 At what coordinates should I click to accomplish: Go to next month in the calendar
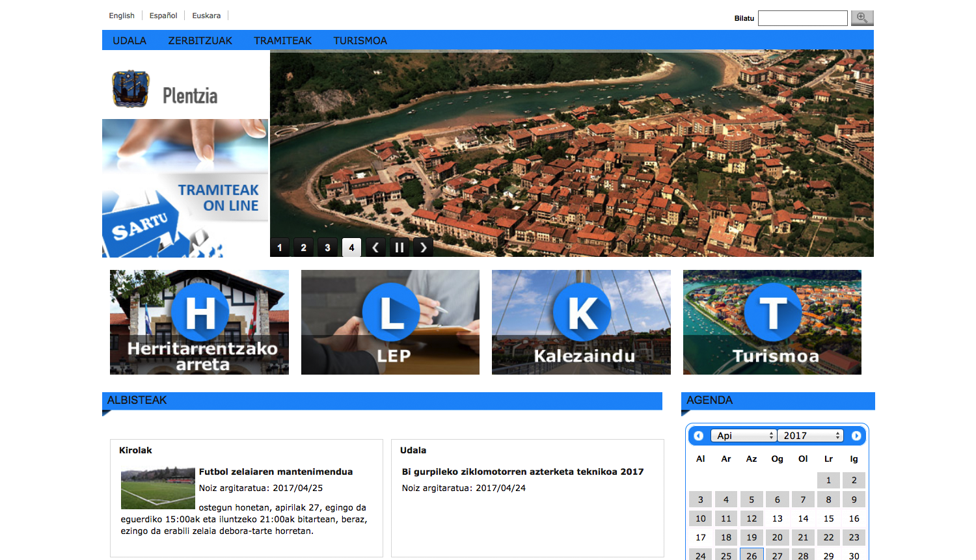pos(856,436)
